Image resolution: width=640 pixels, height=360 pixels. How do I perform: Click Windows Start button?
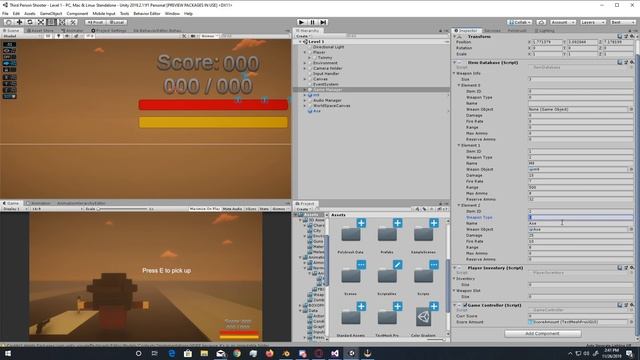click(7, 353)
